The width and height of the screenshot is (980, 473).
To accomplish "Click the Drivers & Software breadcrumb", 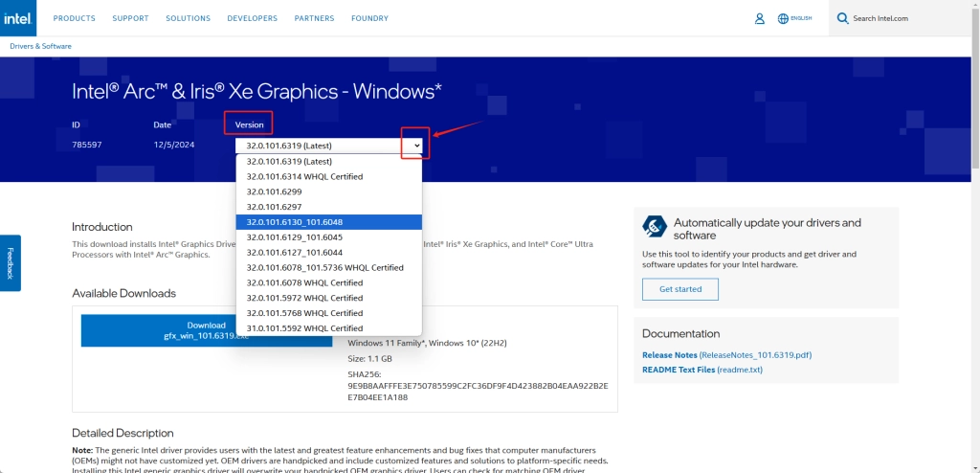I will click(40, 46).
